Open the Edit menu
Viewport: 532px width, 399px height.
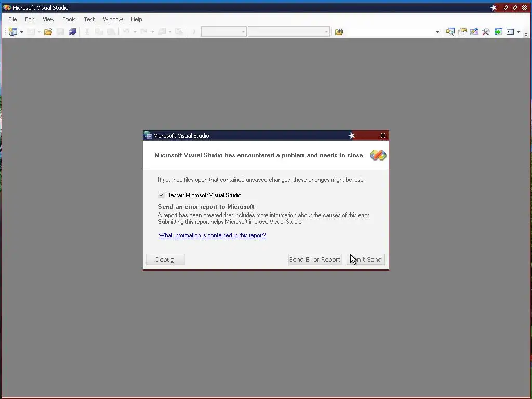pyautogui.click(x=30, y=19)
